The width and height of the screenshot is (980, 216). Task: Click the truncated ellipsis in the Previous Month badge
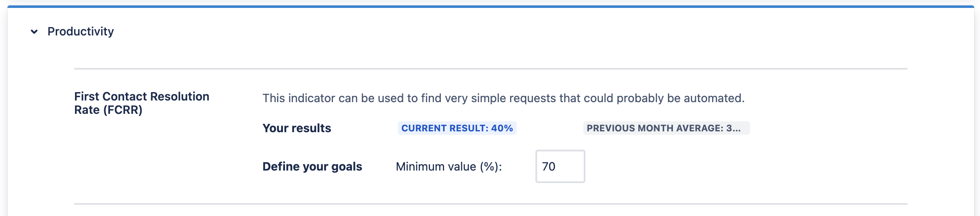[x=737, y=128]
